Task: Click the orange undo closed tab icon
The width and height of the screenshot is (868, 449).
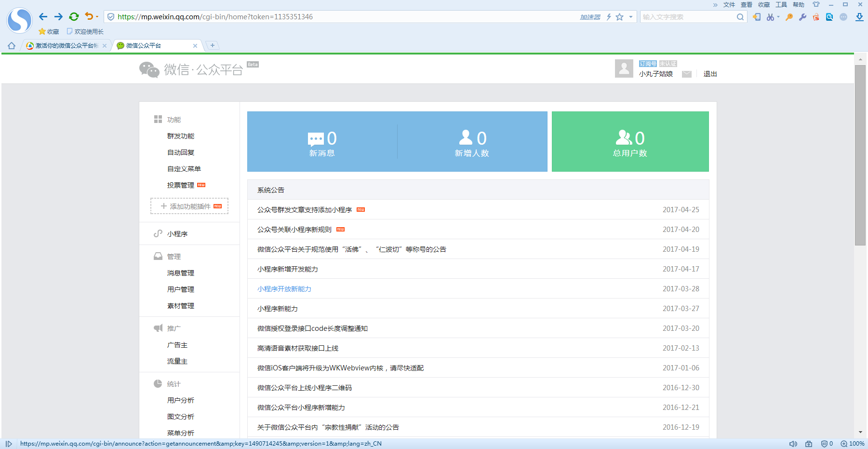Action: [x=89, y=16]
